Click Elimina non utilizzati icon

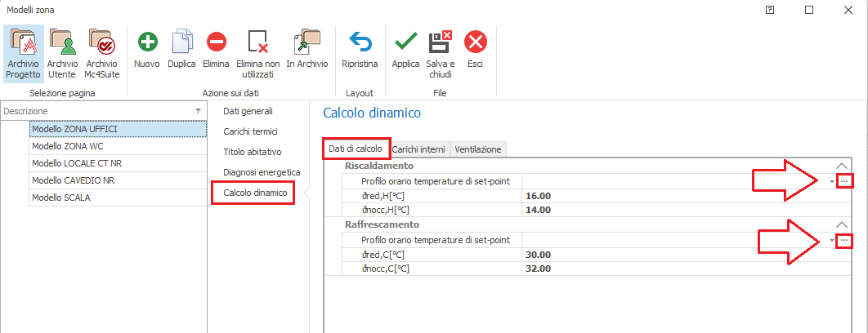[x=257, y=42]
